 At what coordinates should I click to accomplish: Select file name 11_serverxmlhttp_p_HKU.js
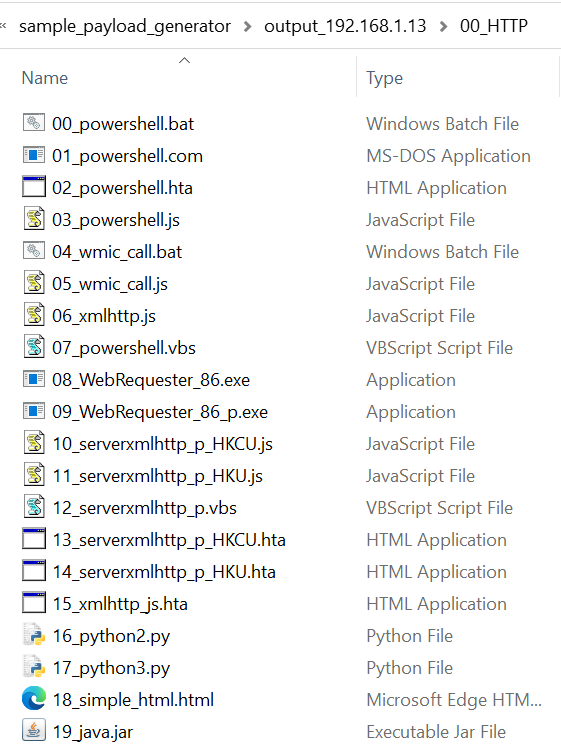(x=157, y=476)
